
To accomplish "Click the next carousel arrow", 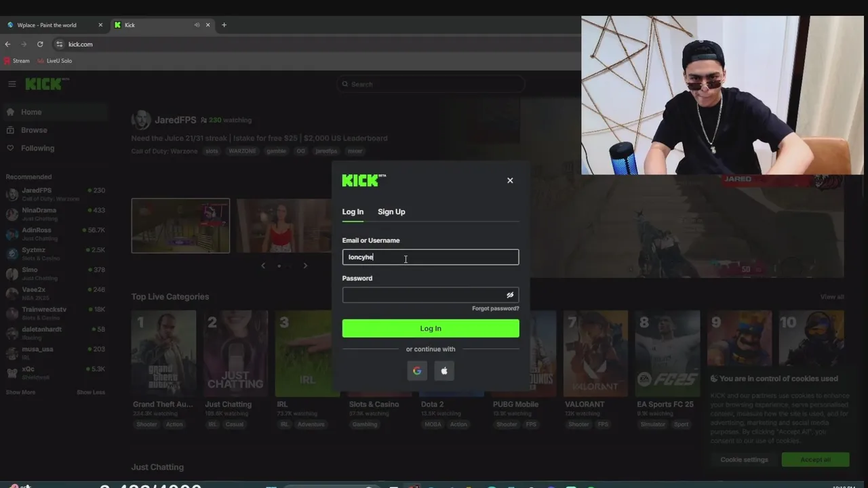I will (305, 266).
